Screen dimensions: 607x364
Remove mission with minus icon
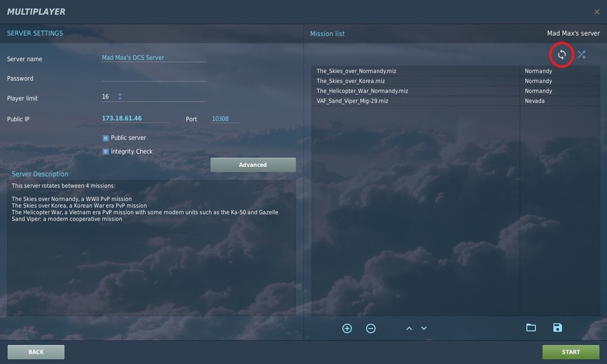click(370, 328)
